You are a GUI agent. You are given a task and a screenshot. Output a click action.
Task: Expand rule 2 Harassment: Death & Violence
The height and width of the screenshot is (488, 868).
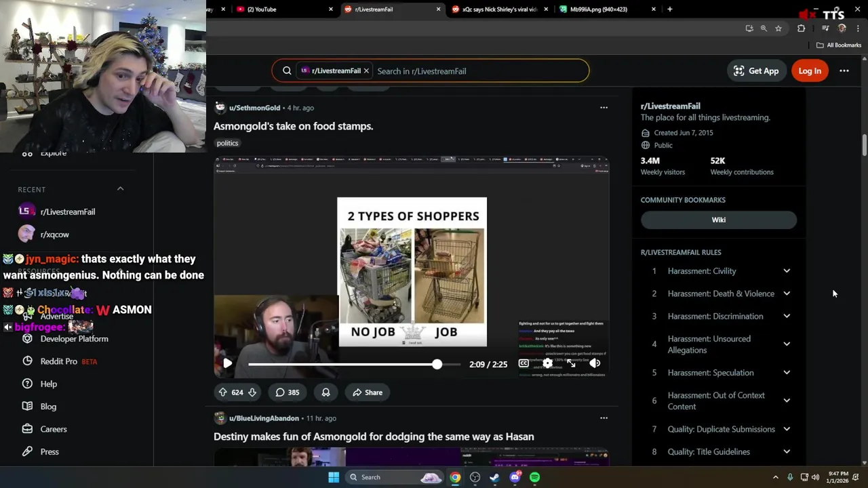tap(787, 293)
